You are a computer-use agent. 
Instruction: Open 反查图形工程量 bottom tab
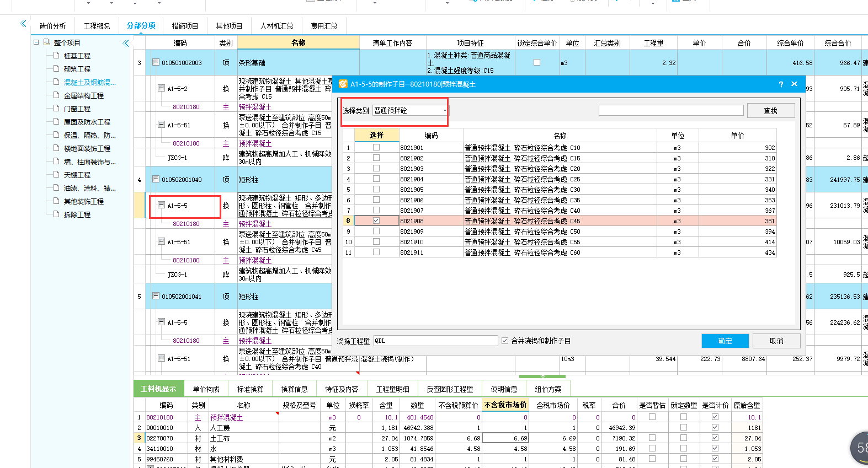click(x=450, y=389)
